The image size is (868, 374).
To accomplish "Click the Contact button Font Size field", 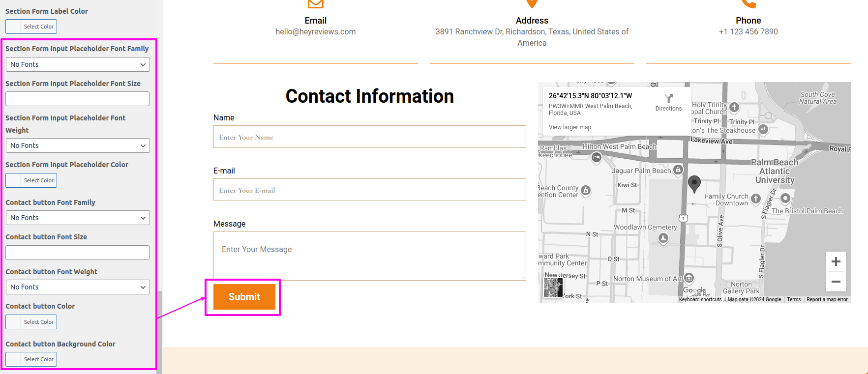I will pos(78,253).
